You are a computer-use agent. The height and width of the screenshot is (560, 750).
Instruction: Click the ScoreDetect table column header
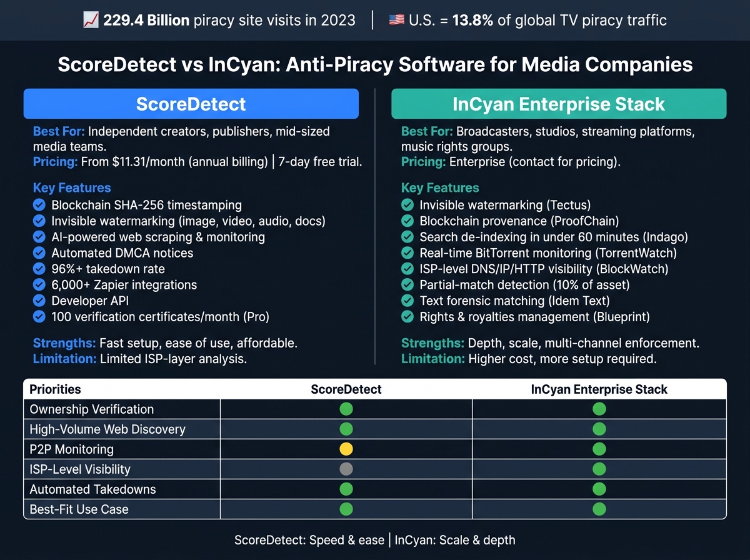tap(346, 389)
